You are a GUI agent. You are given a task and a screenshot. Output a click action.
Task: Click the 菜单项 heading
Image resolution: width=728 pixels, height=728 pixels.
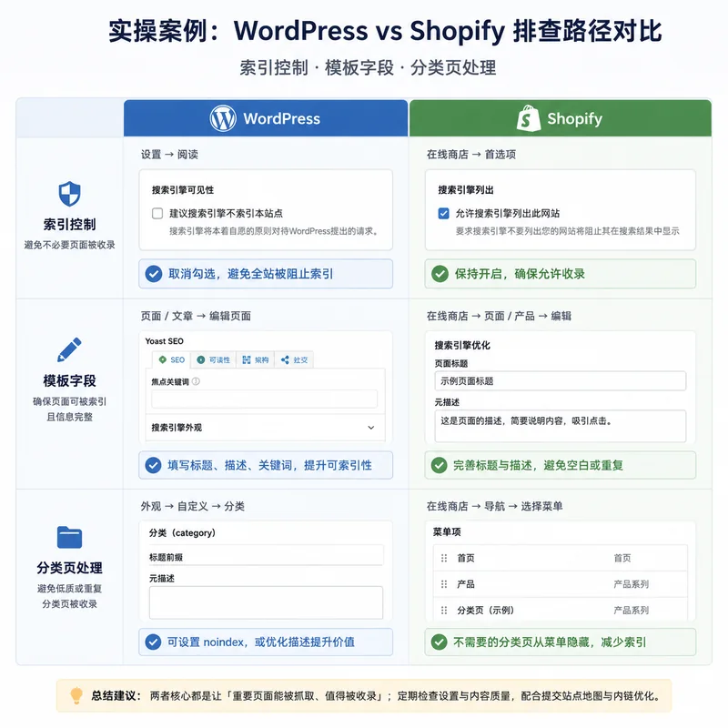click(447, 532)
